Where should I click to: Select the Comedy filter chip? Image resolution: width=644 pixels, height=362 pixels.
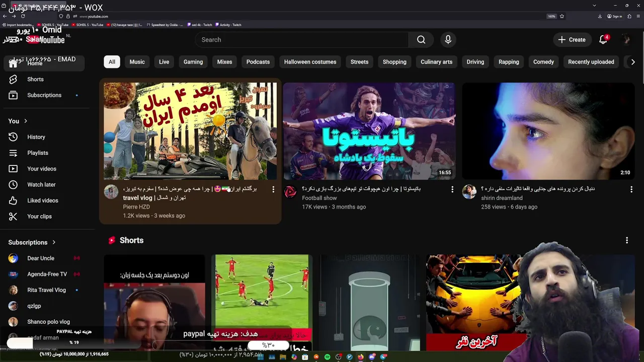tap(543, 62)
